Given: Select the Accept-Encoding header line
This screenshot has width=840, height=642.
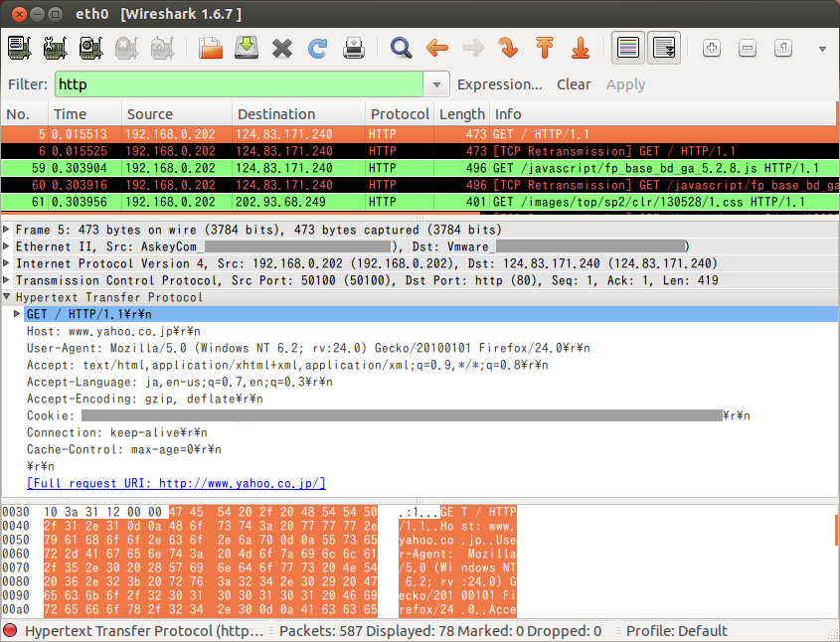Looking at the screenshot, I should (145, 399).
